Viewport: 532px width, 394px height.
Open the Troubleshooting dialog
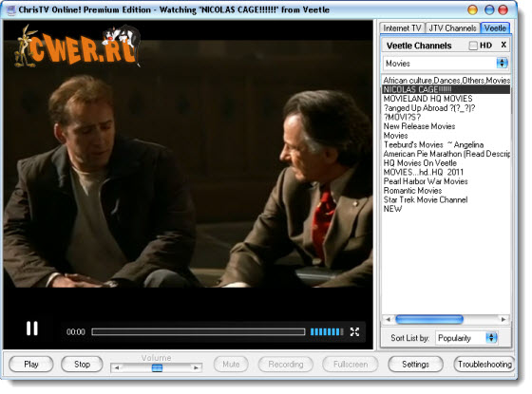point(484,365)
